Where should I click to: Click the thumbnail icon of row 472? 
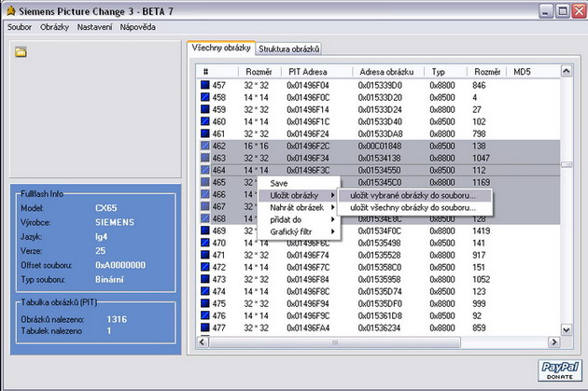pyautogui.click(x=205, y=267)
